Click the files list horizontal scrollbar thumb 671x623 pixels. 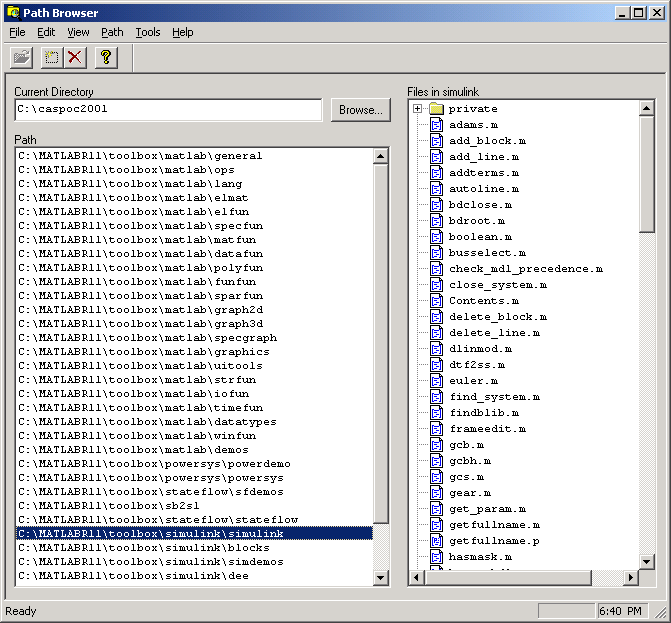[508, 577]
